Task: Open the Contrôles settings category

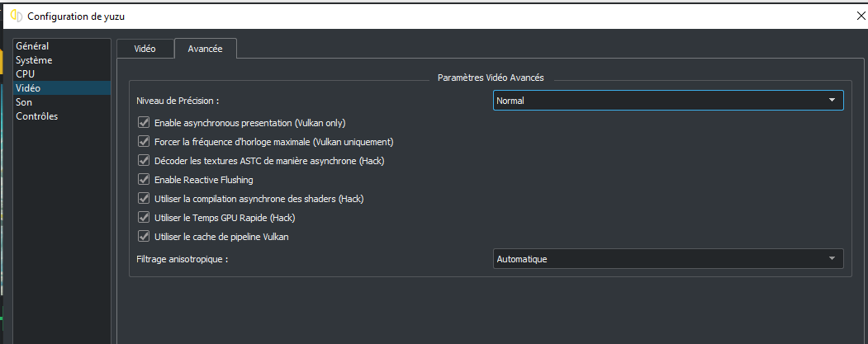Action: 36,116
